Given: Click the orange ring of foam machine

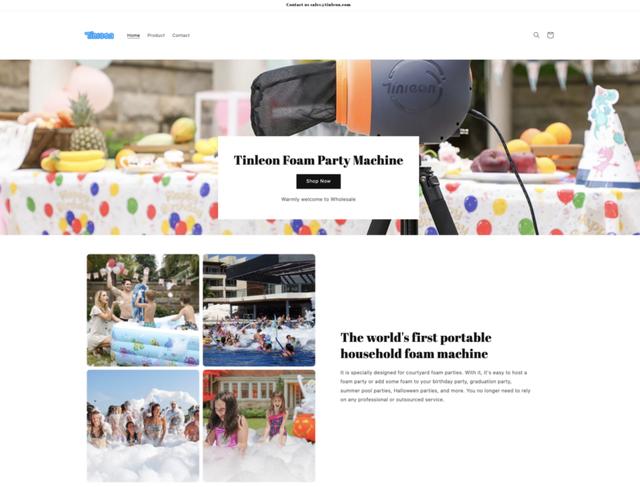Looking at the screenshot, I should (x=353, y=98).
